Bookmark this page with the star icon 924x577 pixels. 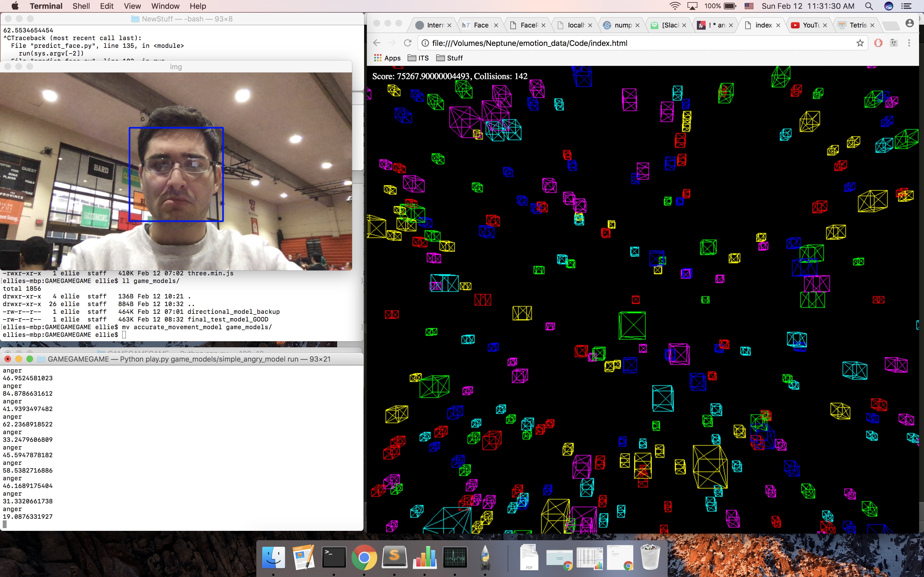coord(860,43)
